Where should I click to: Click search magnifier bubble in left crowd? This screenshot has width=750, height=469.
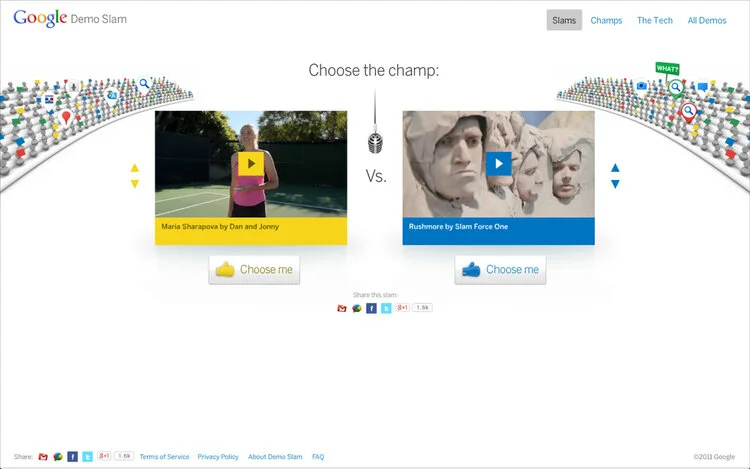(144, 84)
